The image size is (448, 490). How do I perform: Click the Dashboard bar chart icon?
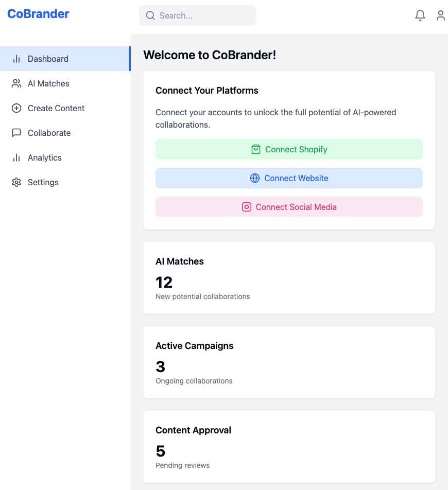point(16,59)
